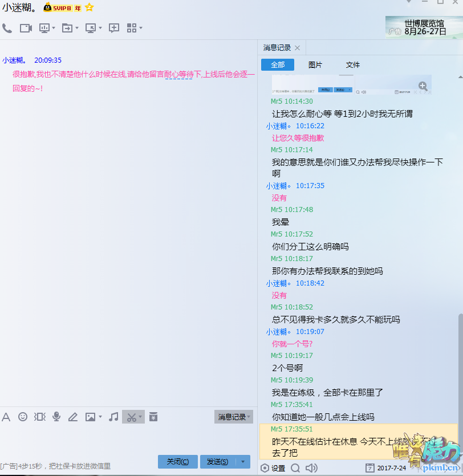Start a voice call with 小迷糊
The image size is (463, 476).
point(7,28)
